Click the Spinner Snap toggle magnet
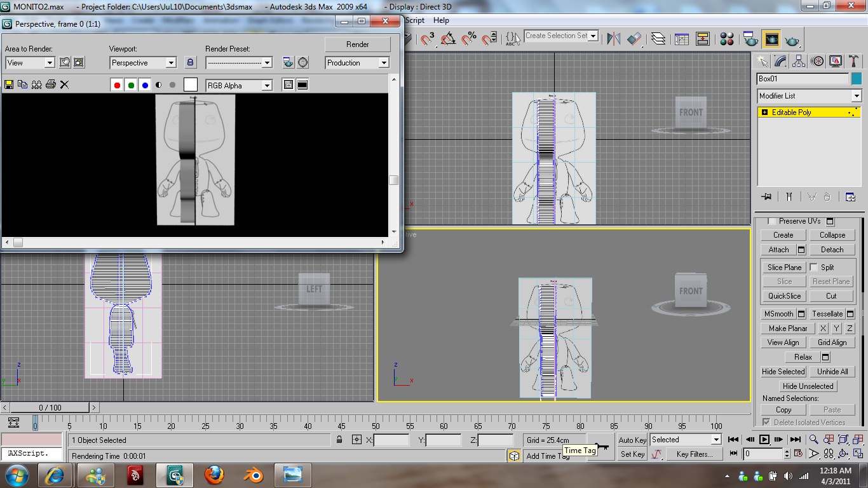 coord(489,39)
